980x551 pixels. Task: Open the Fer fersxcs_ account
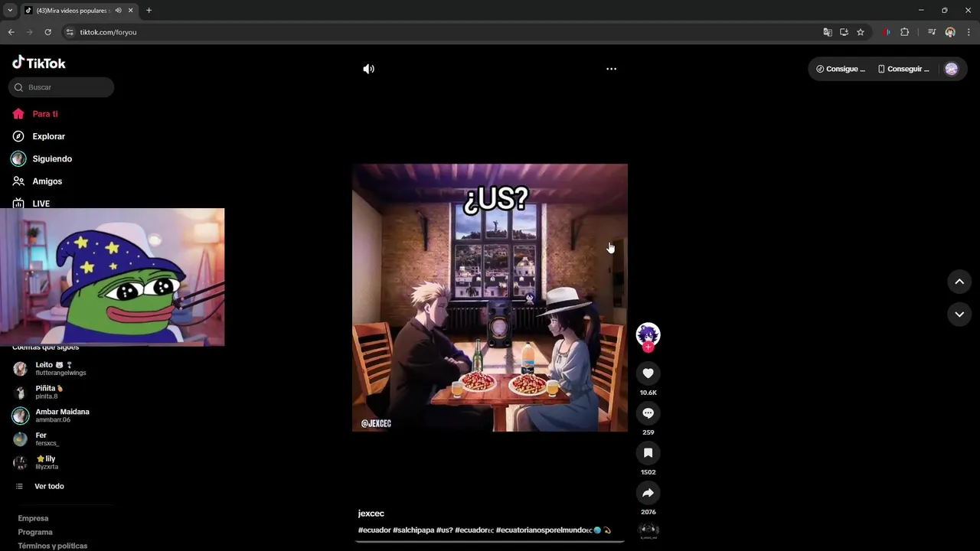36,439
